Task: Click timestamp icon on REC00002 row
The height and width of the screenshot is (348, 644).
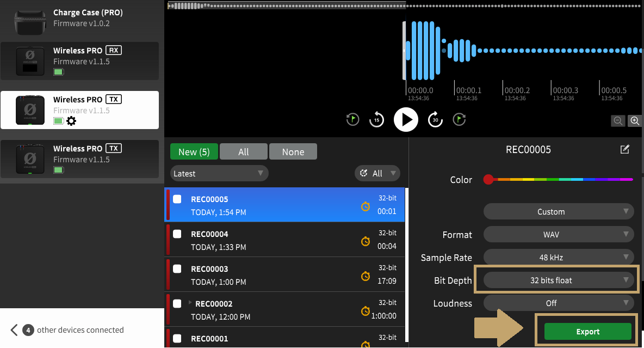Action: click(x=366, y=311)
